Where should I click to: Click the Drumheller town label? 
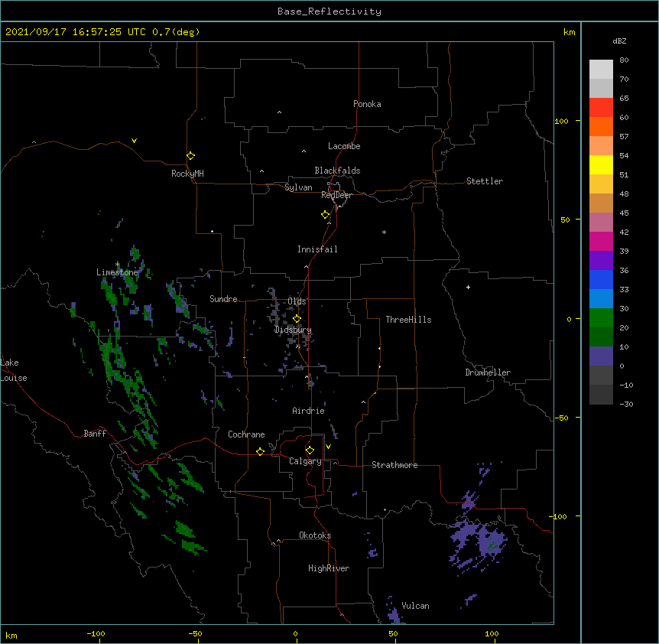488,372
